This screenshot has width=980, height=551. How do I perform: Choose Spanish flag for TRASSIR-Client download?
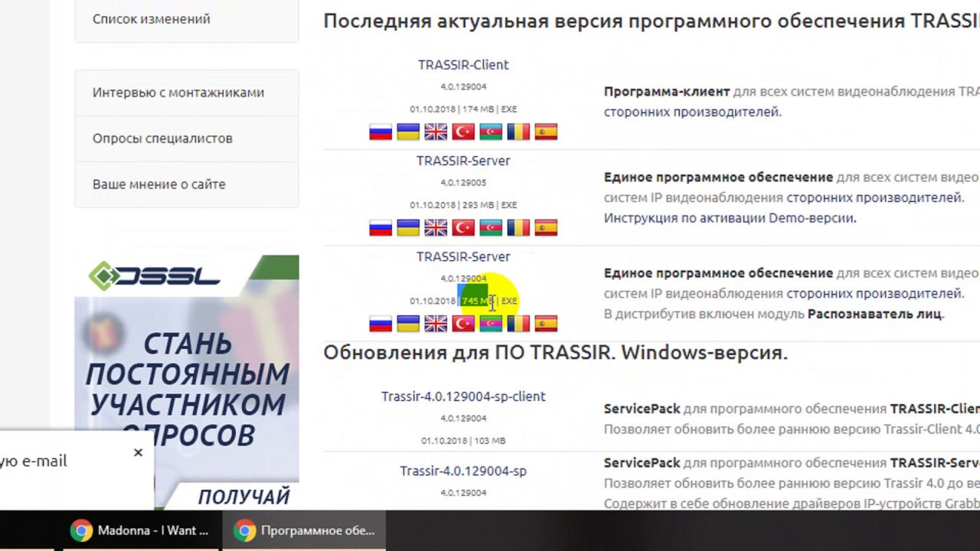point(546,132)
